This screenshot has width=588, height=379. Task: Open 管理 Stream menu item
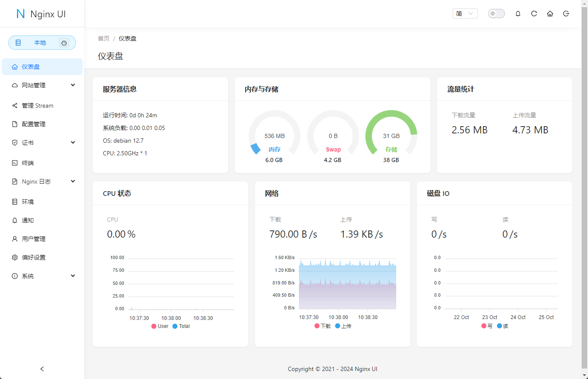click(38, 106)
